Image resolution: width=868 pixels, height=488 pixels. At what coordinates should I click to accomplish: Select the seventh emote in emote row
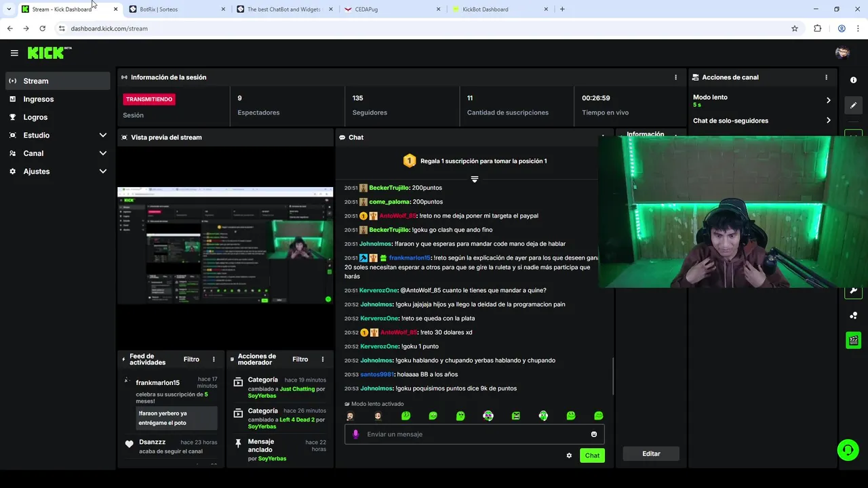(516, 415)
